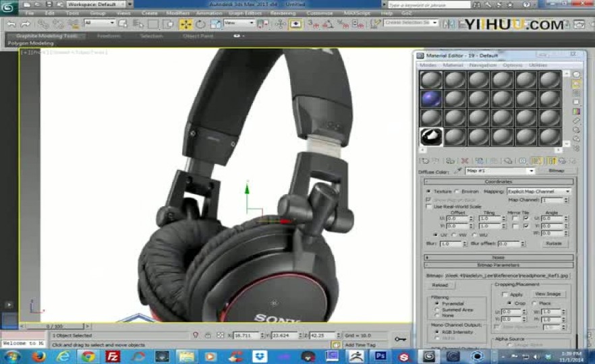The height and width of the screenshot is (364, 595).
Task: Open the Customize menu
Action: pyautogui.click(x=320, y=13)
